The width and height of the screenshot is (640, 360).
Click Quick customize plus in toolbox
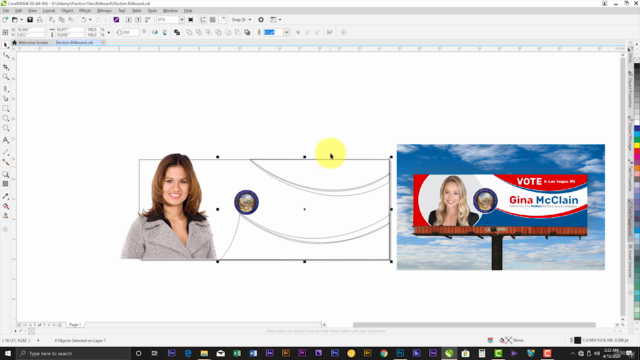click(5, 229)
